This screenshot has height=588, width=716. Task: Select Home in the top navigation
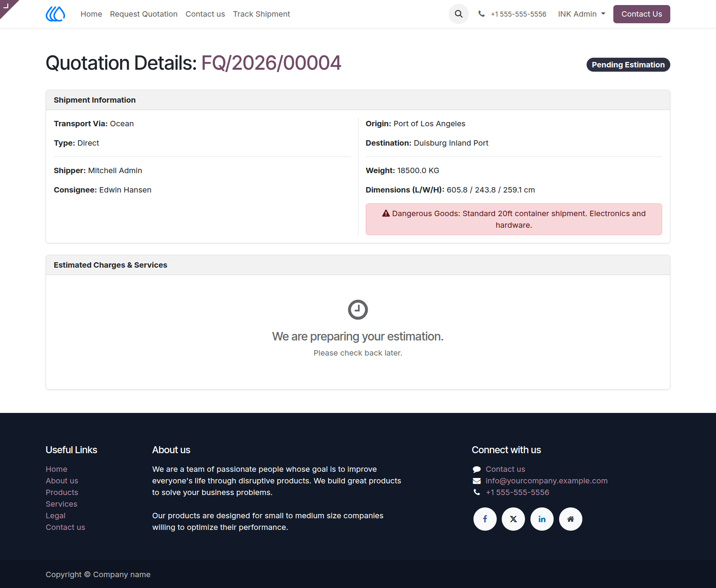91,14
